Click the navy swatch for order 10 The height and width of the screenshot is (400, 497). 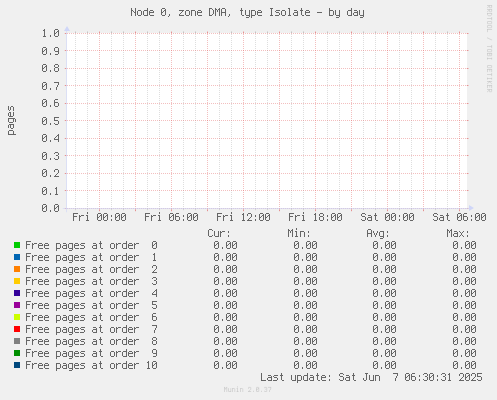pyautogui.click(x=17, y=365)
